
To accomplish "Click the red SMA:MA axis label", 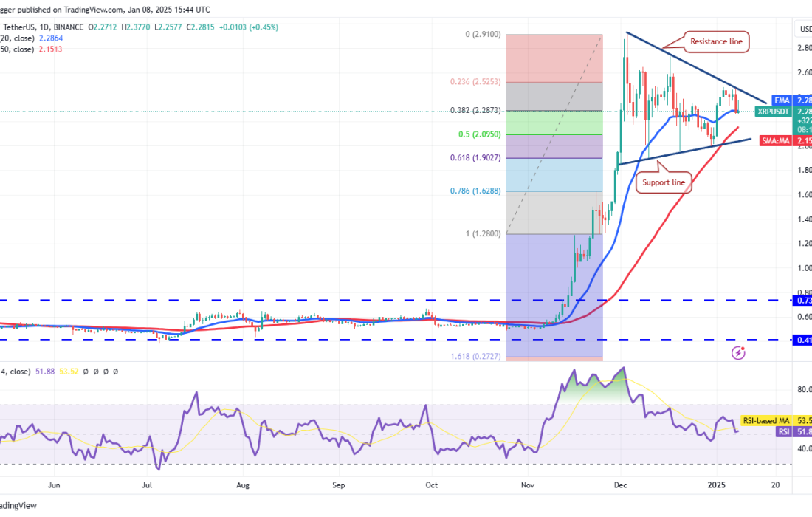I will [775, 140].
